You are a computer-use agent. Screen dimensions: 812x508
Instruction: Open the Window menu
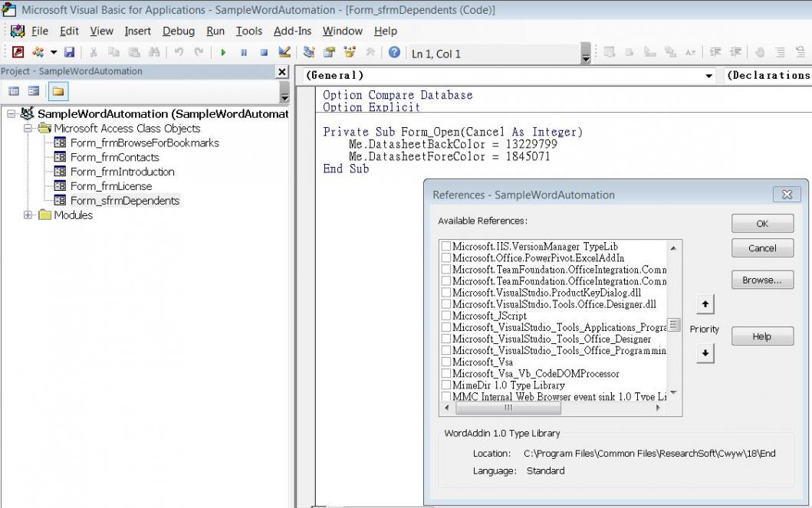342,31
